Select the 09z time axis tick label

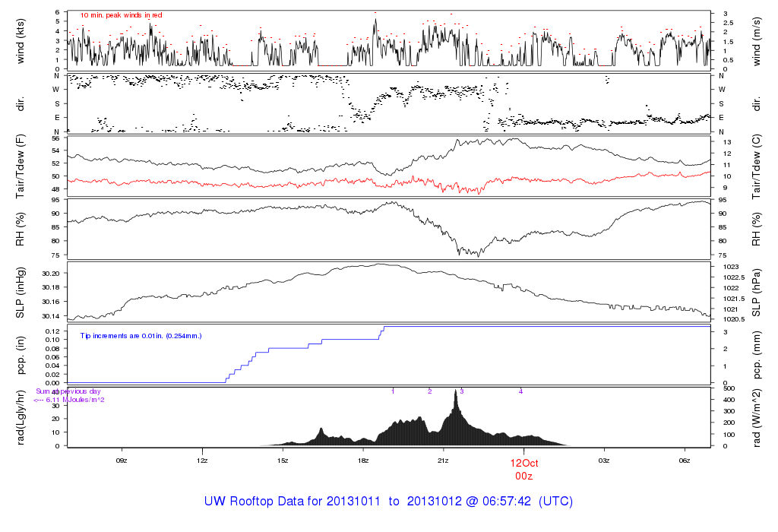click(122, 461)
